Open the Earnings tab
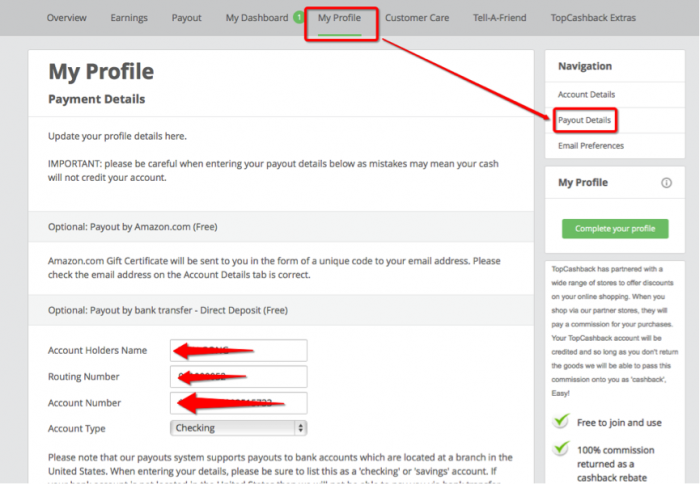The image size is (700, 484). pyautogui.click(x=129, y=18)
